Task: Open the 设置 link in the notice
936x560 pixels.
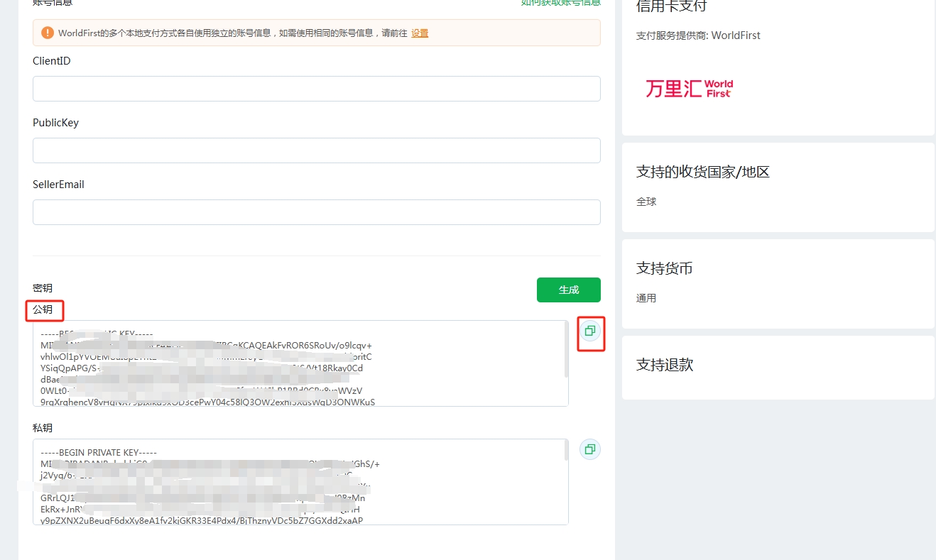Action: click(x=420, y=33)
